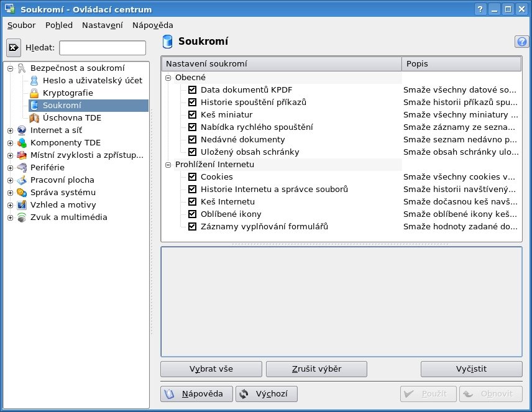Open the Soubor menu
The width and height of the screenshot is (532, 412).
(21, 25)
